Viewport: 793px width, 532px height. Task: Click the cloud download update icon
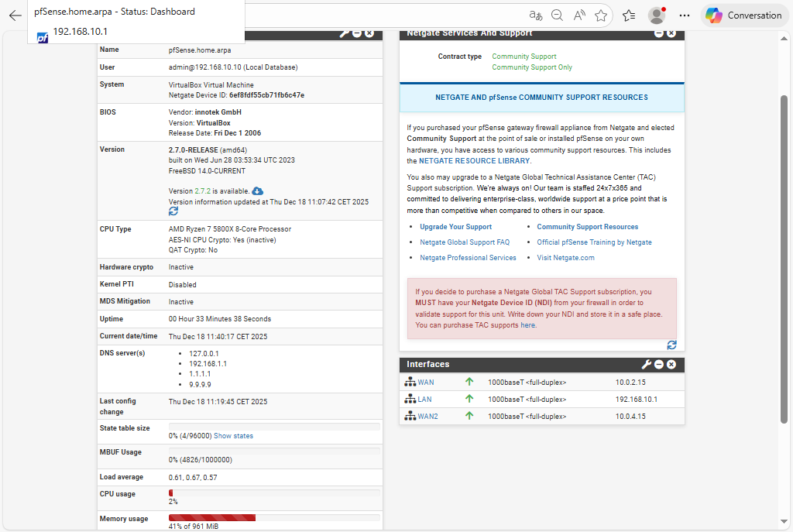pos(258,190)
